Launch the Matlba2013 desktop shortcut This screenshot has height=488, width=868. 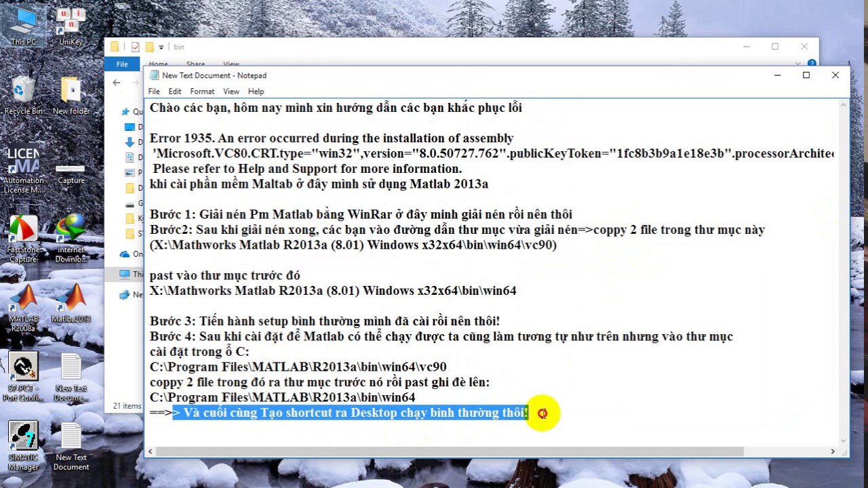(71, 304)
